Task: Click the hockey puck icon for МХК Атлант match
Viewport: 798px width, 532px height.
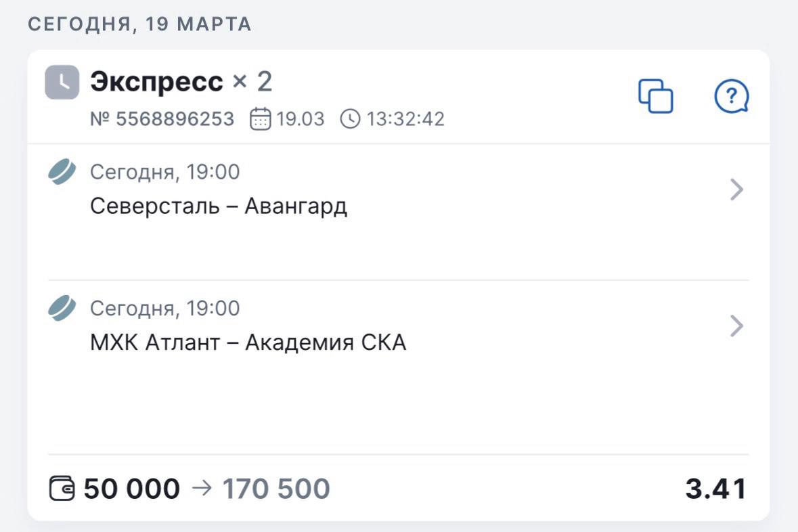Action: tap(62, 309)
